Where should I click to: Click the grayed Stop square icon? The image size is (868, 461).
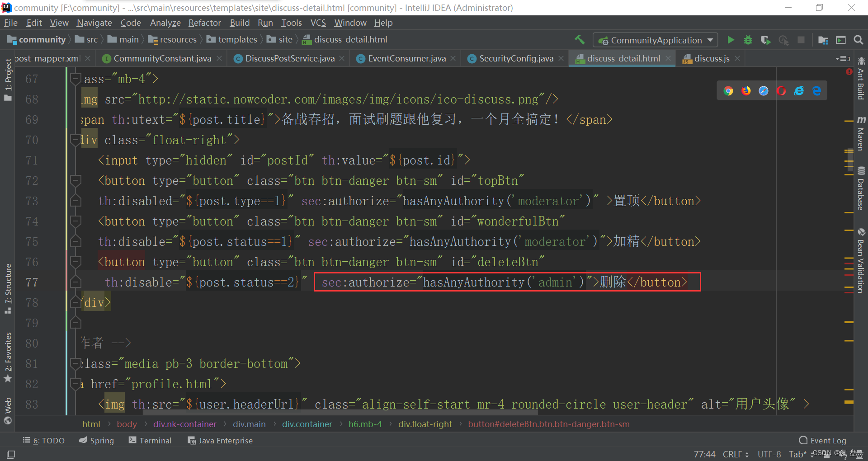click(x=801, y=40)
